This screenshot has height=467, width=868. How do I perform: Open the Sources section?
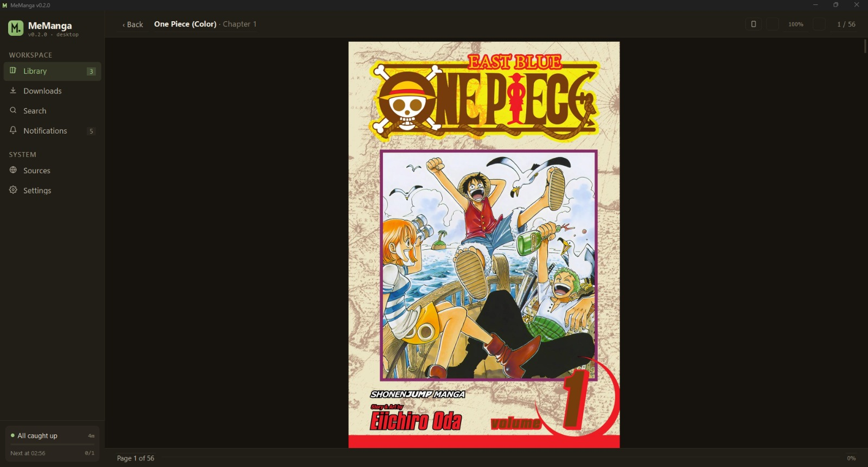[52, 171]
